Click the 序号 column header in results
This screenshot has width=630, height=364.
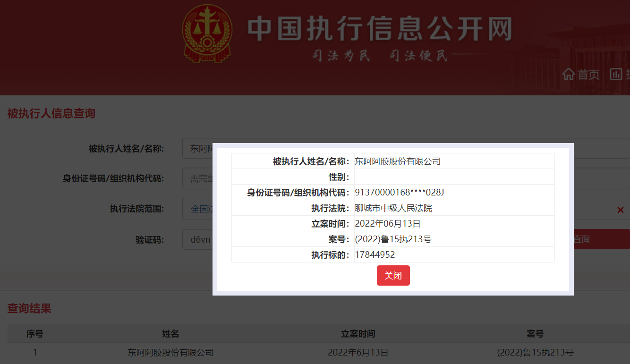point(35,334)
